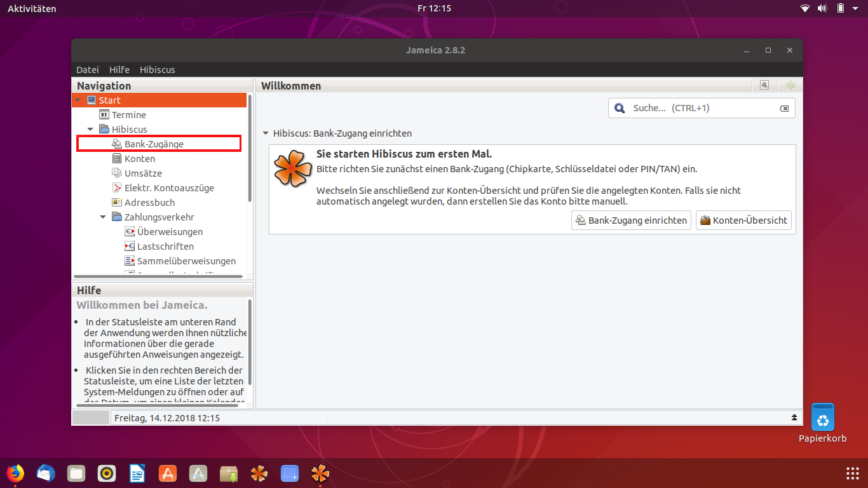Click the green back arrow icon
This screenshot has width=868, height=488.
(x=790, y=85)
